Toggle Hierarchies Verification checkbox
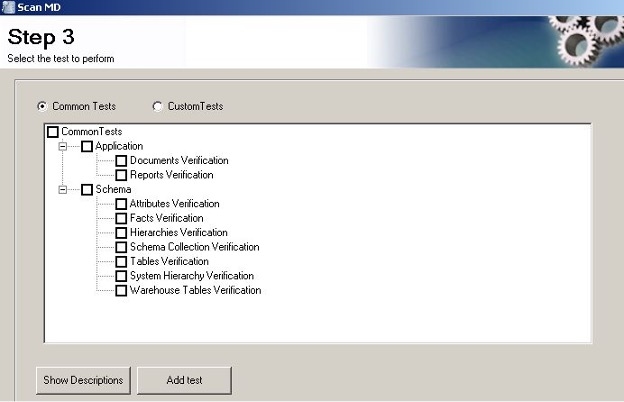 tap(121, 233)
